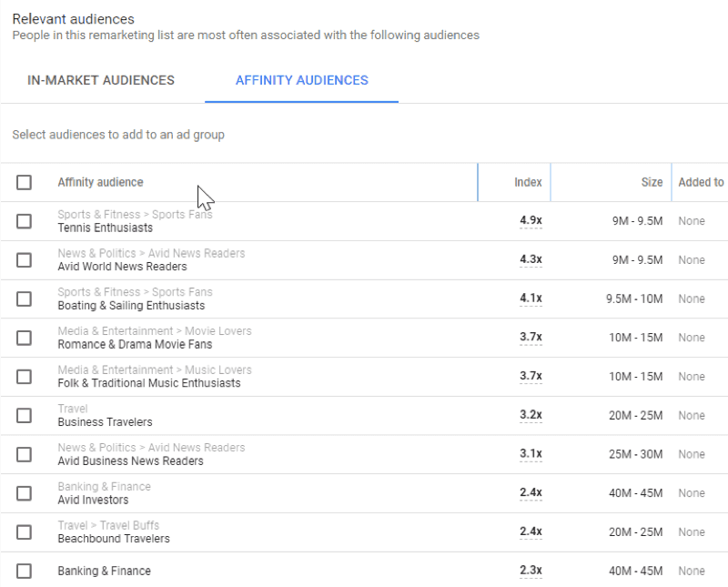Enable the Romance & Drama Movie Fans checkbox
This screenshot has width=728, height=587.
tap(24, 338)
